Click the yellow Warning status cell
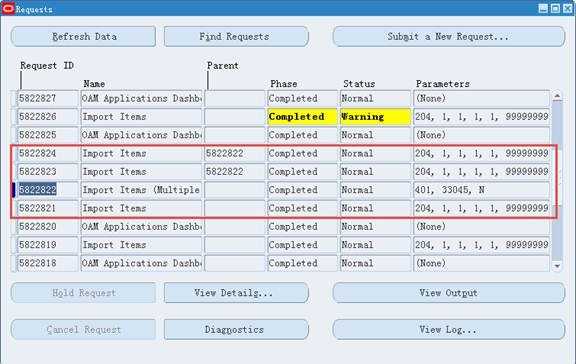576x364 pixels. click(375, 117)
